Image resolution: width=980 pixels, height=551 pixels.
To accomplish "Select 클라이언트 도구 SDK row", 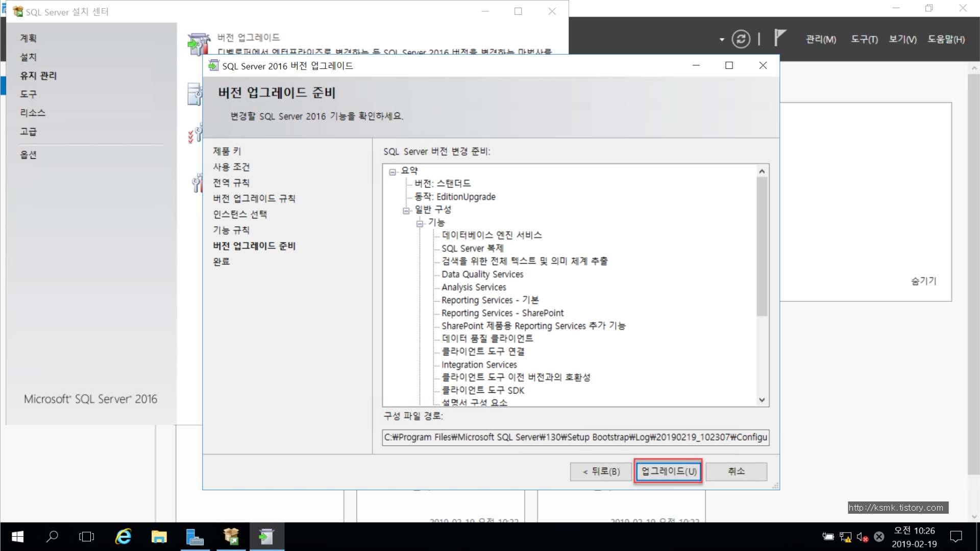I will click(x=482, y=390).
